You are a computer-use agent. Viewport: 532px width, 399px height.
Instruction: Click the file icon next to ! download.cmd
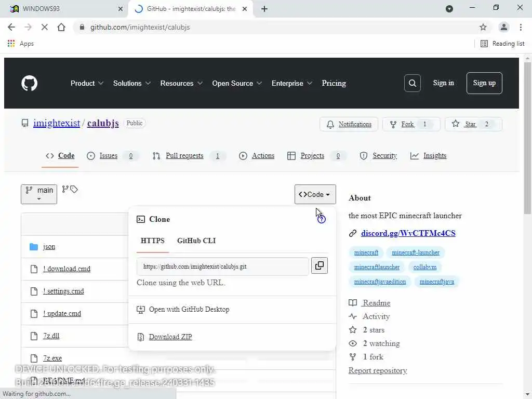[34, 269]
